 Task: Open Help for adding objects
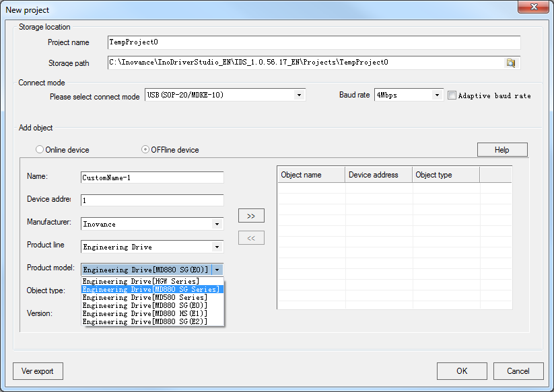pyautogui.click(x=501, y=150)
